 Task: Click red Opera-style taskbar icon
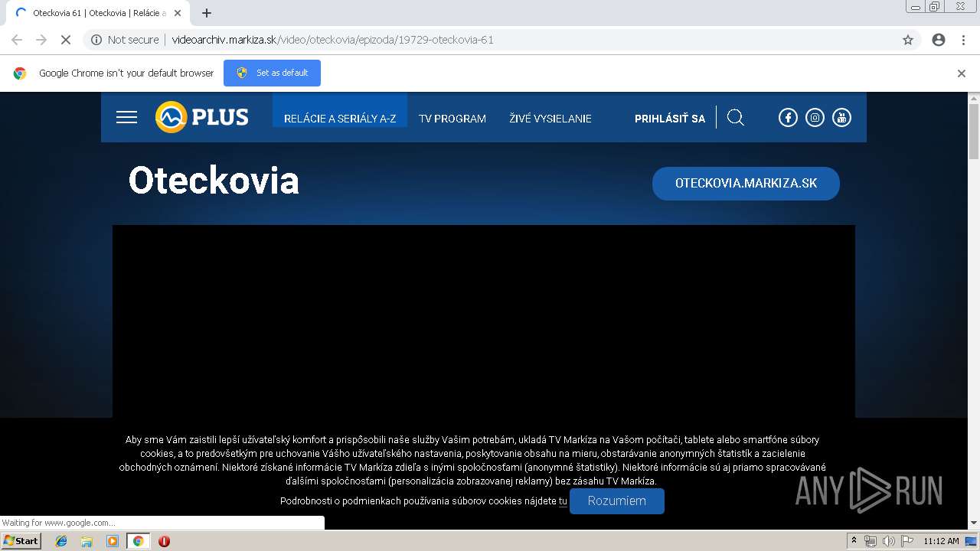164,541
